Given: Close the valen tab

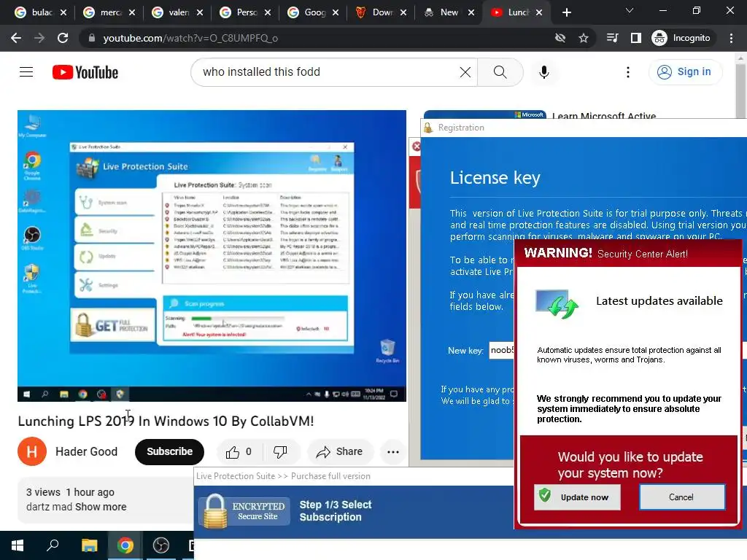Looking at the screenshot, I should click(x=200, y=12).
